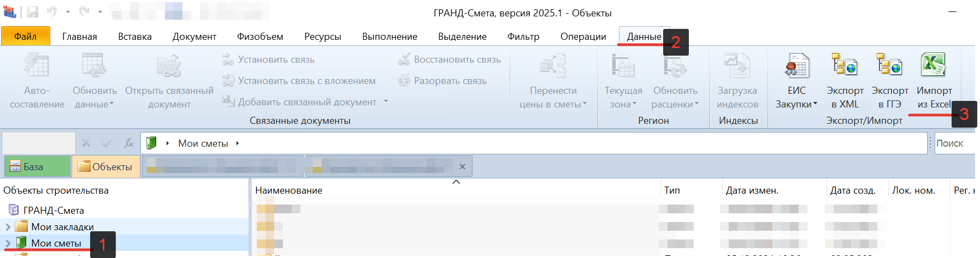
Task: Open the Операции ribbon tab
Action: point(583,37)
